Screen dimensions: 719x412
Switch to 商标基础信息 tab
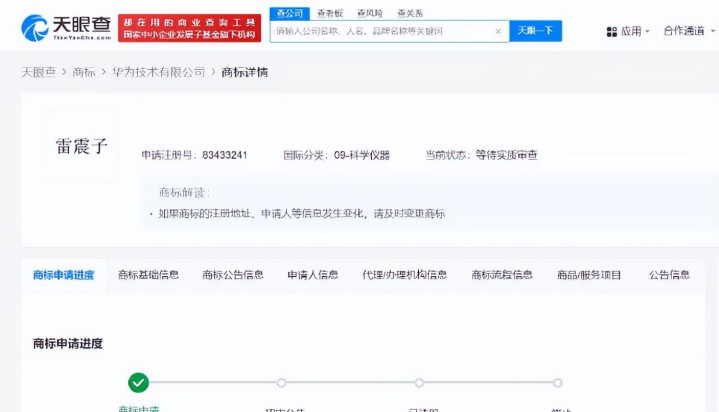click(148, 275)
